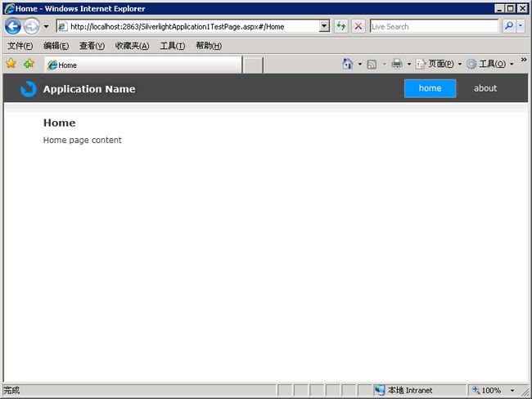Click the 100% zoom level button

(x=487, y=390)
